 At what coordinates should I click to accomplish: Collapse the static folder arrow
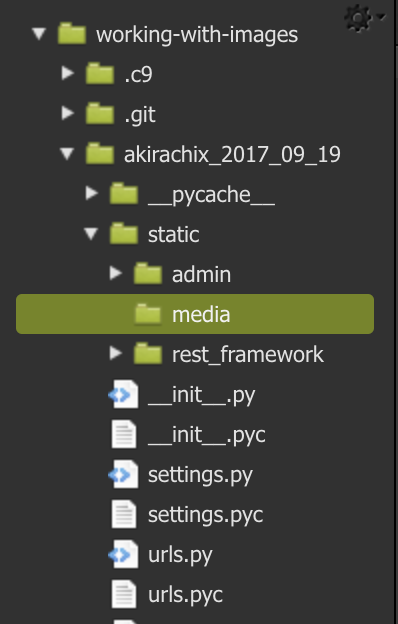(91, 234)
